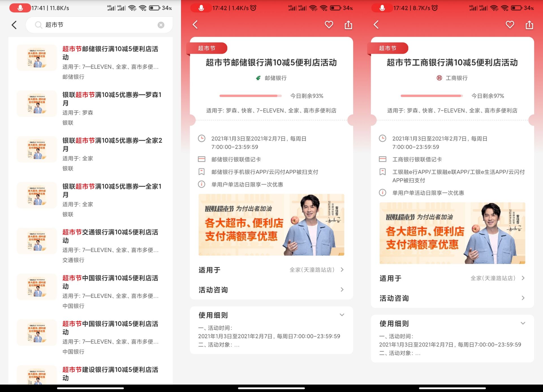Tap the clock icon on the 邮储银行 page

tap(202, 138)
